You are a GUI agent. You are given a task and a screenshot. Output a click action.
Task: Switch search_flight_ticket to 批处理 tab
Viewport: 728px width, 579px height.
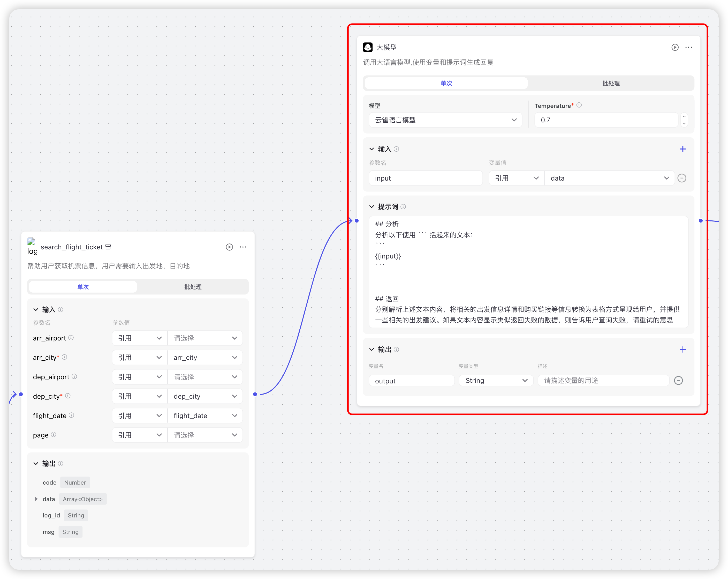point(192,287)
